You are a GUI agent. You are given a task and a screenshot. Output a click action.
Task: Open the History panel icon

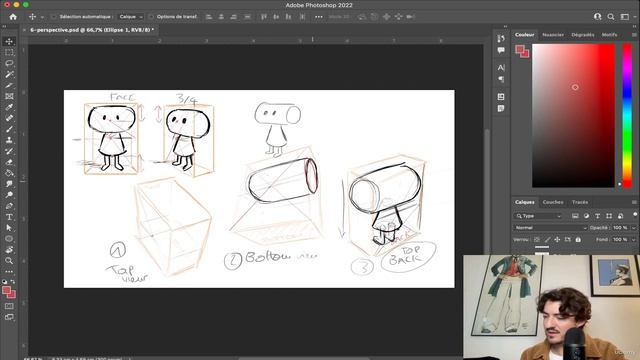tap(501, 38)
